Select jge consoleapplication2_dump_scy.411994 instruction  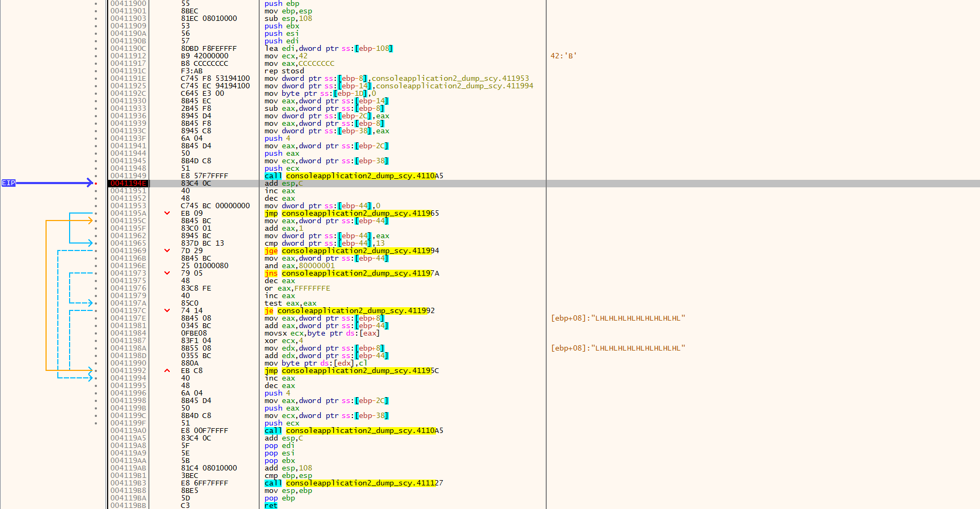(x=351, y=250)
